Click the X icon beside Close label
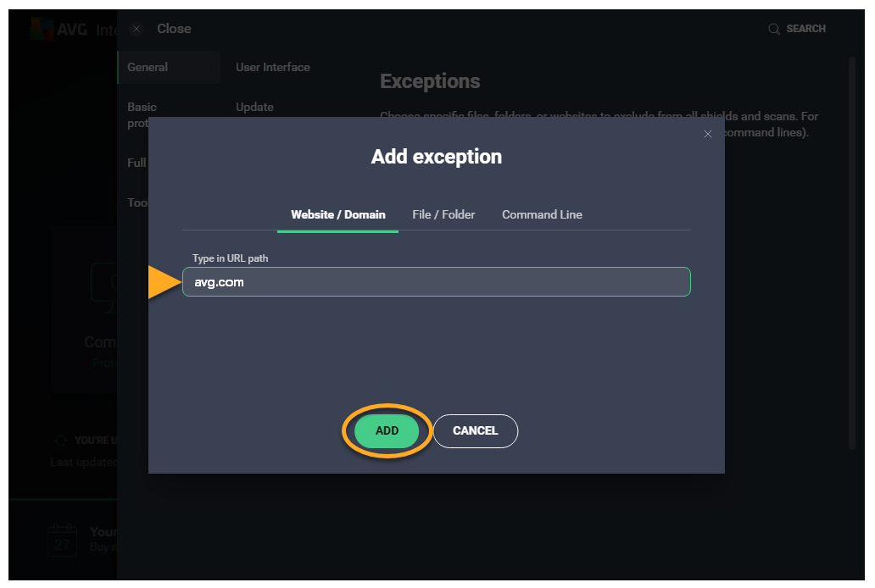This screenshot has height=588, width=875. (x=137, y=29)
